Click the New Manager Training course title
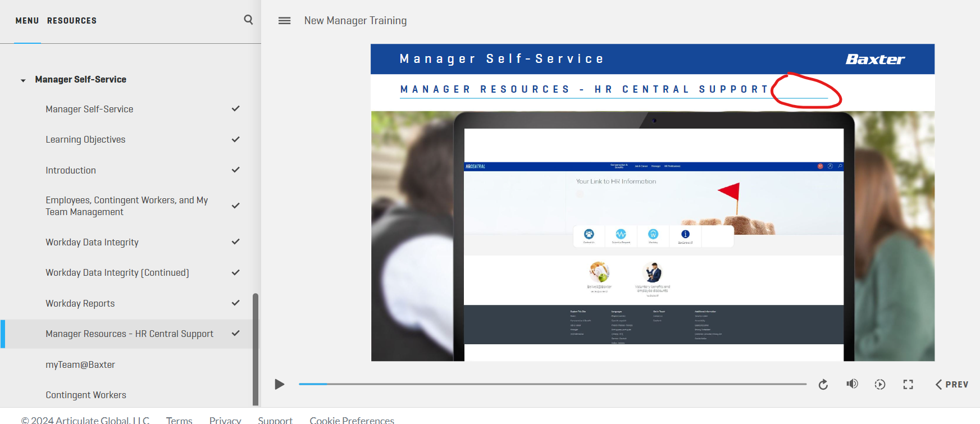 pos(355,21)
